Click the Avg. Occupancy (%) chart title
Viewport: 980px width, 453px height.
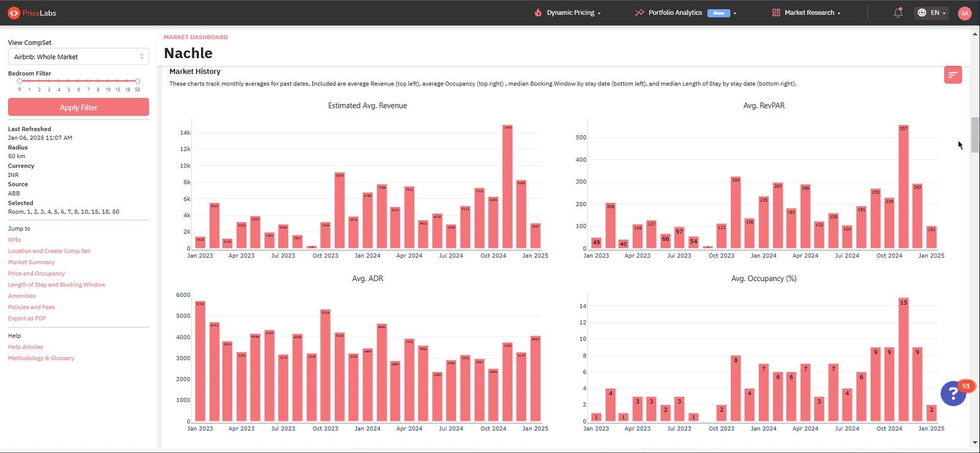[764, 279]
